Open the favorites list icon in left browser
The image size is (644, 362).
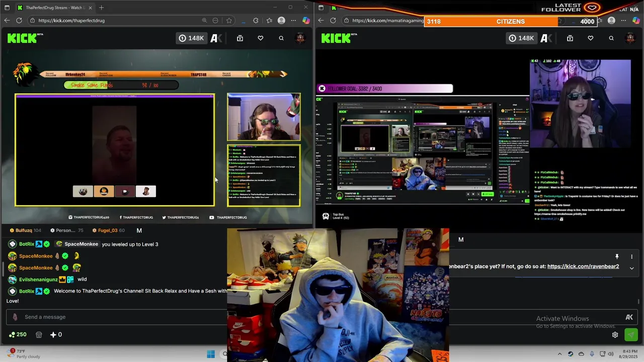pyautogui.click(x=269, y=21)
